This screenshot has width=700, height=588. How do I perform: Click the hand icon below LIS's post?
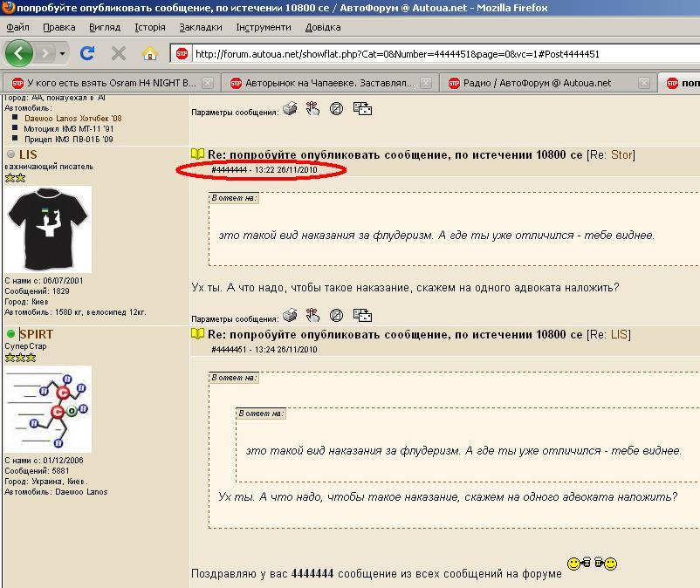(313, 316)
